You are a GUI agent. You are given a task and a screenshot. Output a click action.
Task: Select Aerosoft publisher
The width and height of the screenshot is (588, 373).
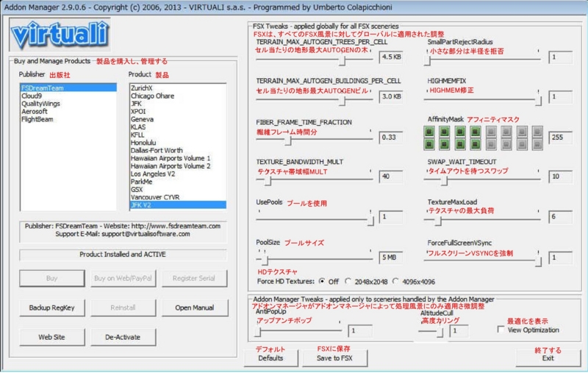click(x=68, y=111)
